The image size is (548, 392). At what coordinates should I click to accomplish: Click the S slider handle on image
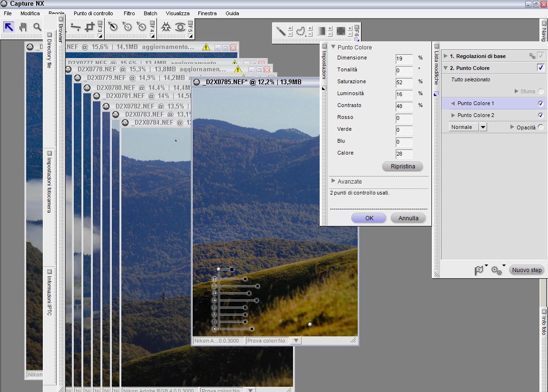[x=257, y=286]
